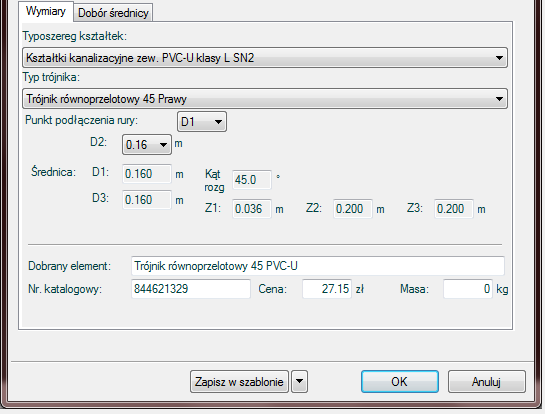Click the Kąt rozg label
This screenshot has width=545, height=414.
pyautogui.click(x=214, y=180)
